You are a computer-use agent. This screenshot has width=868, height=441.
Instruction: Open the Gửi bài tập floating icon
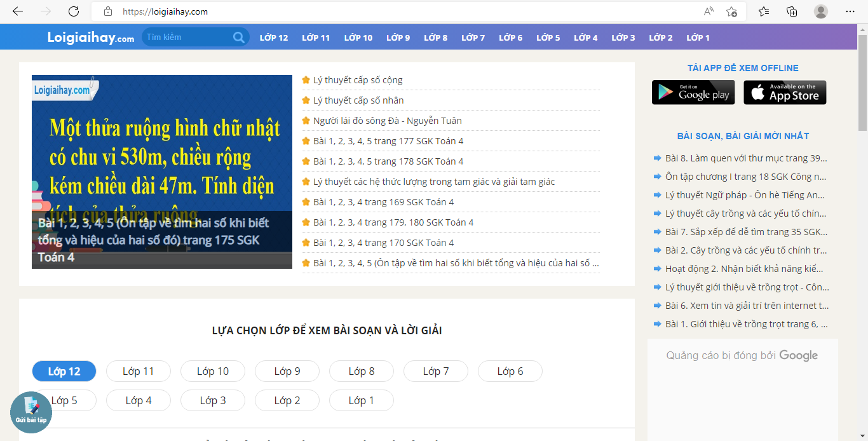[x=31, y=412]
